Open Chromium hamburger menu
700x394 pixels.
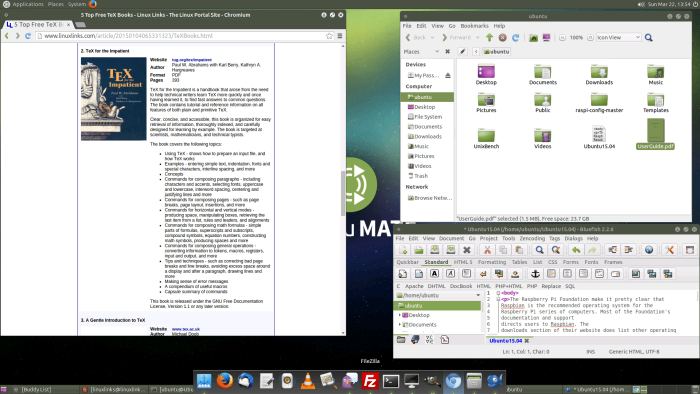pos(340,36)
